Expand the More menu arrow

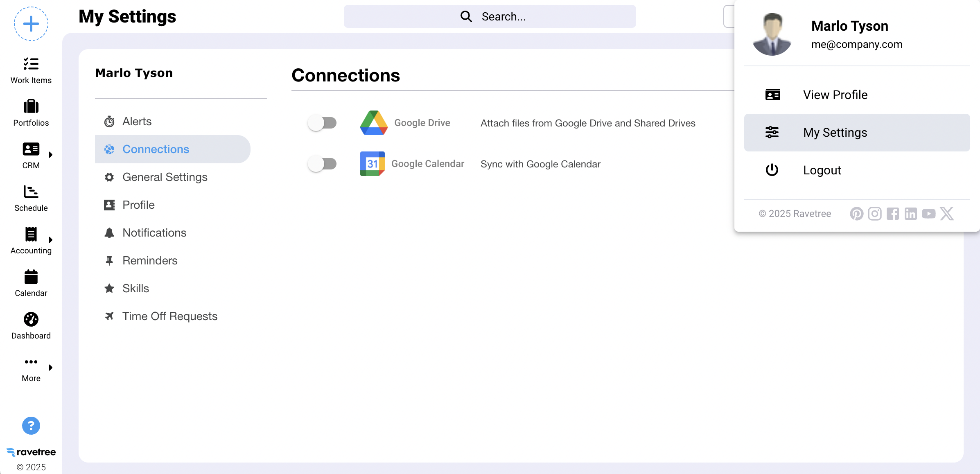[x=50, y=368]
